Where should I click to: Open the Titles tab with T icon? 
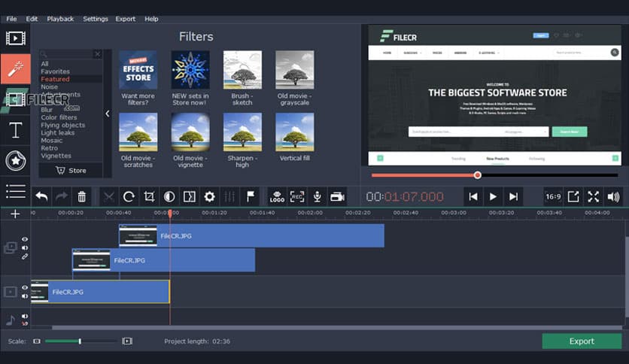(16, 130)
